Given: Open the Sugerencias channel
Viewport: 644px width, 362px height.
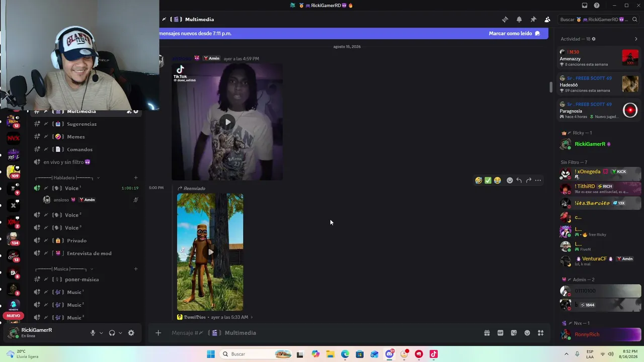Looking at the screenshot, I should [x=86, y=124].
